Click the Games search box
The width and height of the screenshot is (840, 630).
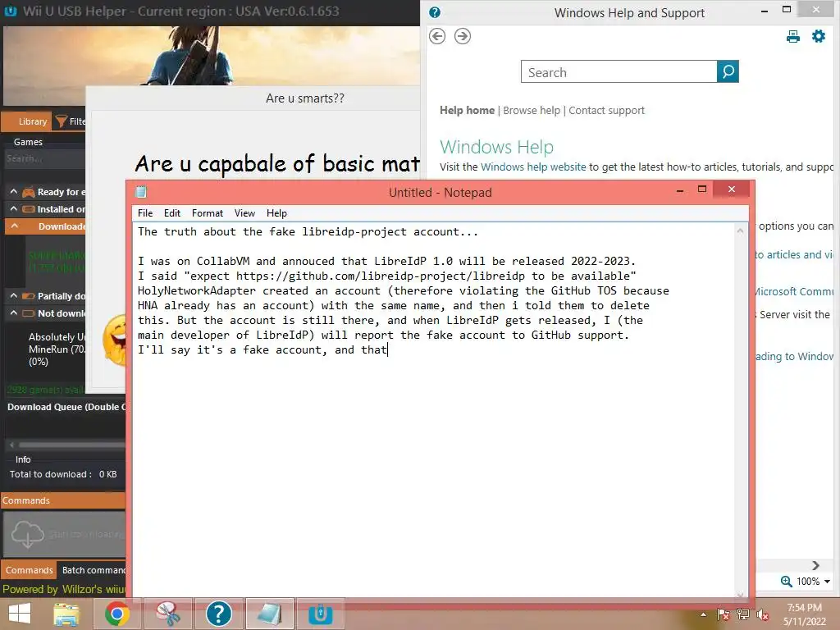point(44,158)
